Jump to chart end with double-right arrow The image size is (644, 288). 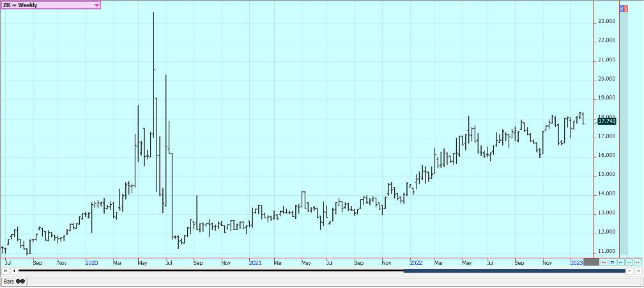coord(638,271)
